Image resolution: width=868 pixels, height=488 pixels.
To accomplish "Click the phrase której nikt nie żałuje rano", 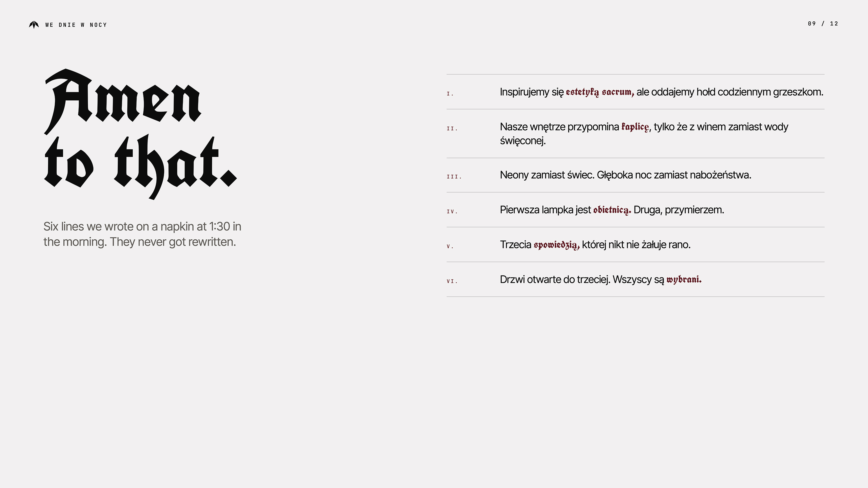I will 636,245.
